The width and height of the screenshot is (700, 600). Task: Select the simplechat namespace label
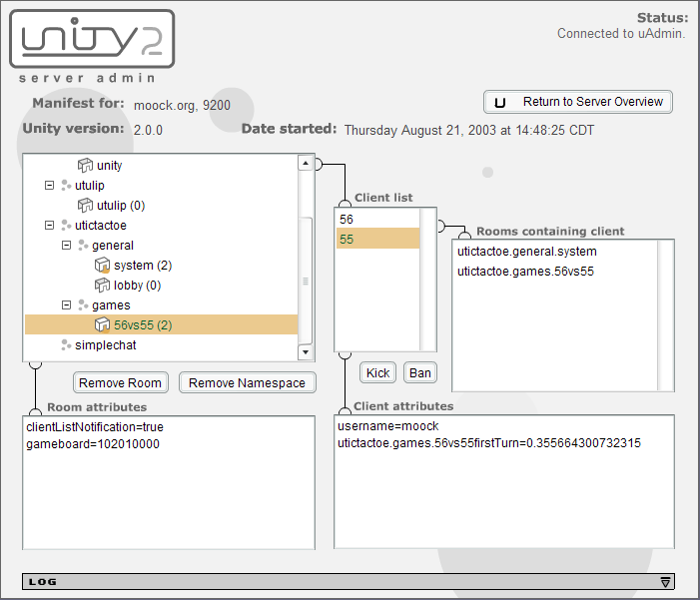click(106, 345)
